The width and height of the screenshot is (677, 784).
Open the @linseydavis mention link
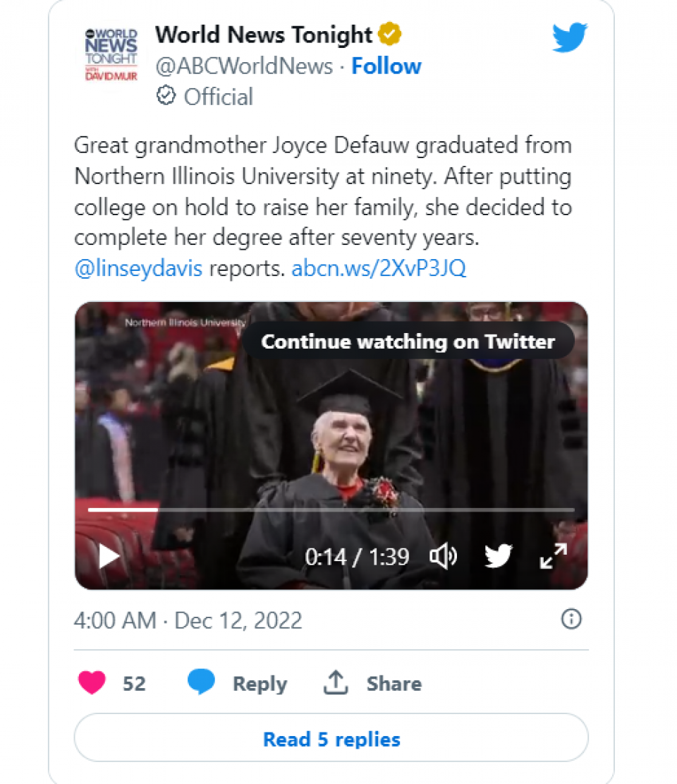point(138,269)
